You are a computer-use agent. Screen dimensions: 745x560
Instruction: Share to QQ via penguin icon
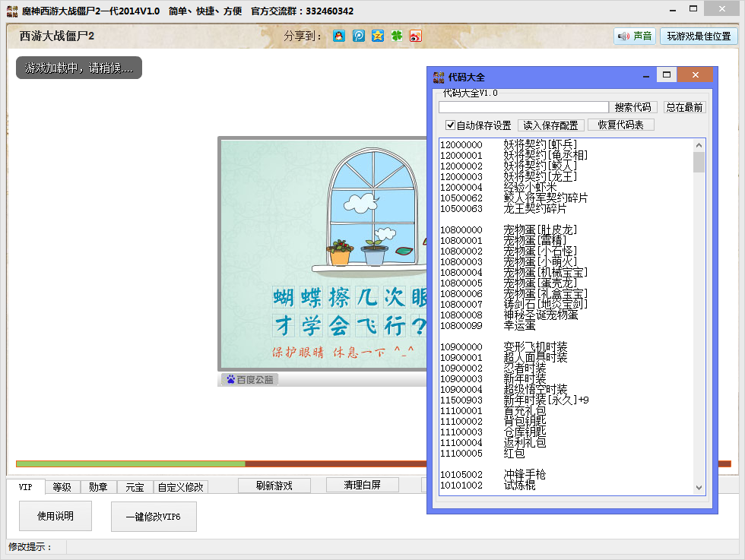coord(339,36)
